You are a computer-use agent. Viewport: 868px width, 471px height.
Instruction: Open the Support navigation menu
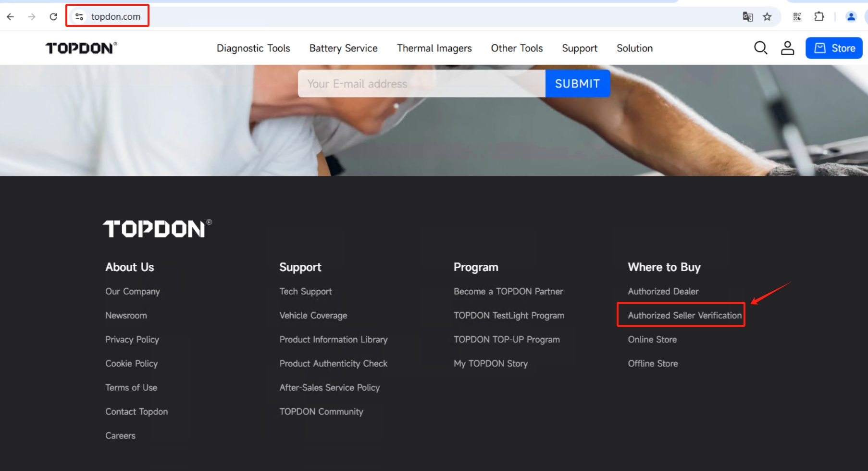click(x=580, y=48)
